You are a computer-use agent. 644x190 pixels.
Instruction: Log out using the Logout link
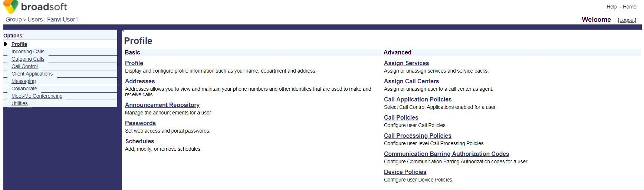[x=627, y=20]
